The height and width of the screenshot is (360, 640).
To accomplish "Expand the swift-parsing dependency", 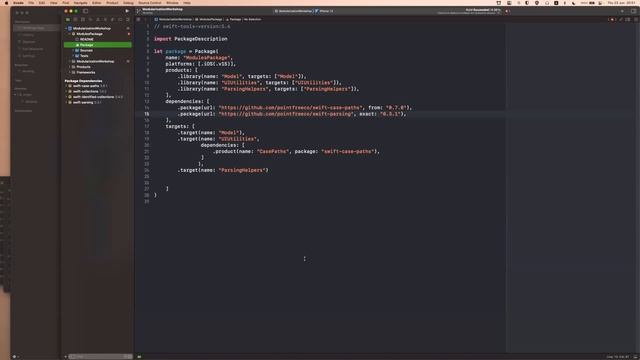I will click(x=66, y=102).
